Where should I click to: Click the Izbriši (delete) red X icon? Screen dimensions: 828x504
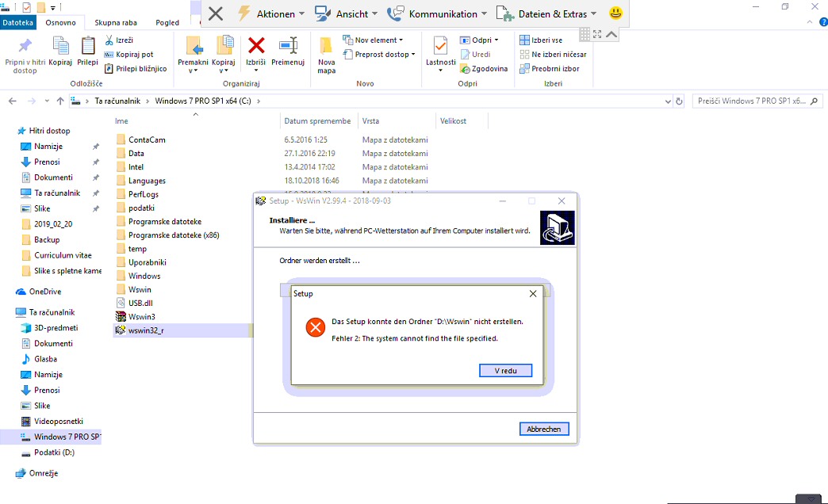tap(256, 45)
